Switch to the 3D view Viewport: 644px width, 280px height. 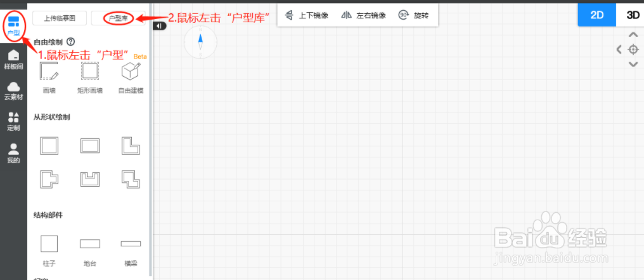coord(633,15)
